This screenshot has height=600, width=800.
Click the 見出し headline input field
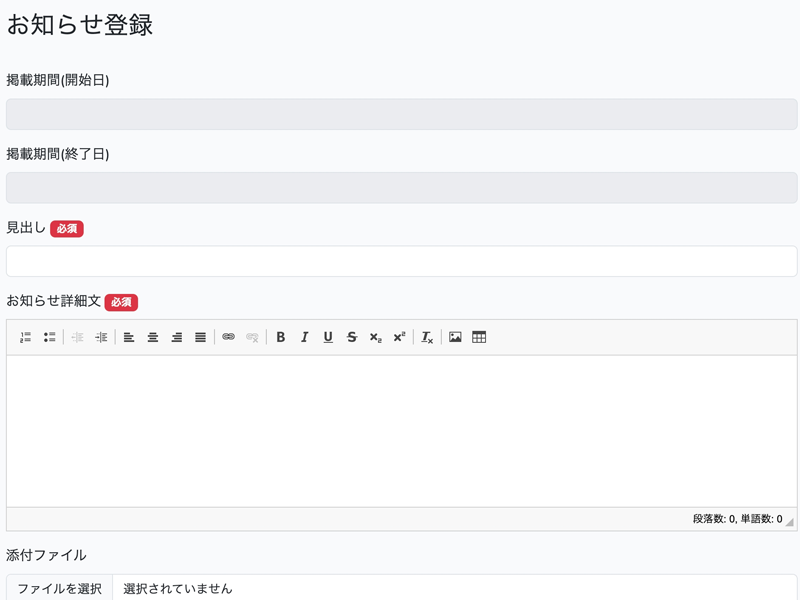coord(401,261)
